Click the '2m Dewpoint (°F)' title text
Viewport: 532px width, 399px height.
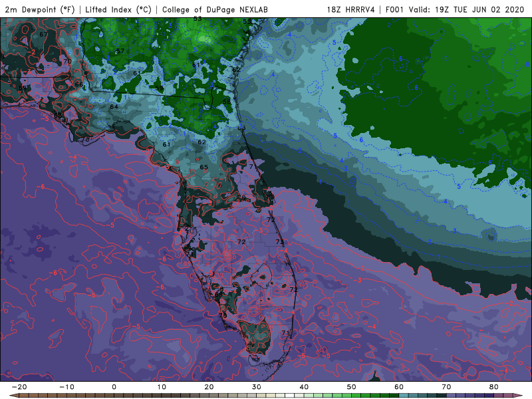(x=40, y=9)
